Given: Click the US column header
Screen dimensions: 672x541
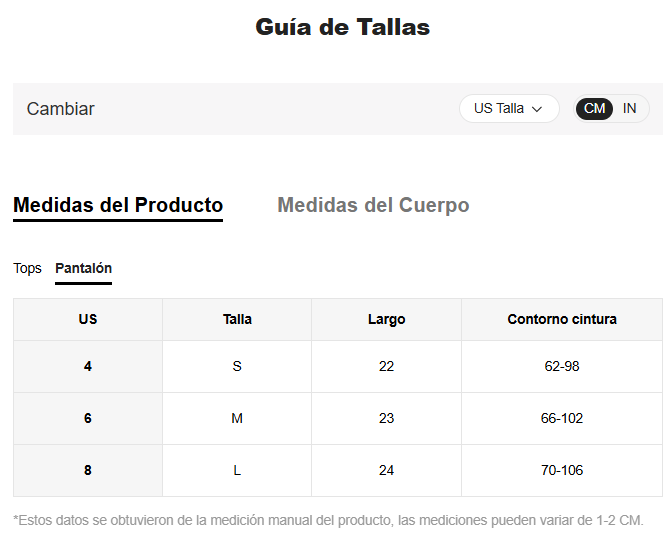Looking at the screenshot, I should [88, 320].
